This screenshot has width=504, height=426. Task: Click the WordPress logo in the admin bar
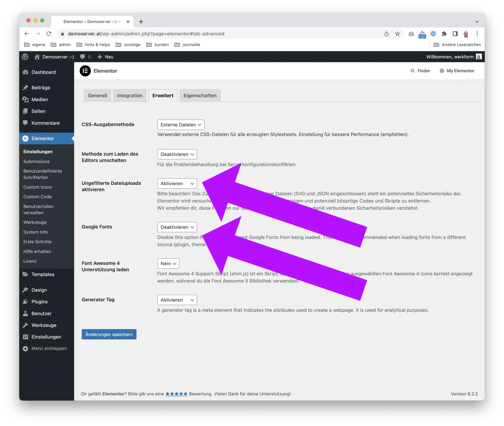pos(25,57)
